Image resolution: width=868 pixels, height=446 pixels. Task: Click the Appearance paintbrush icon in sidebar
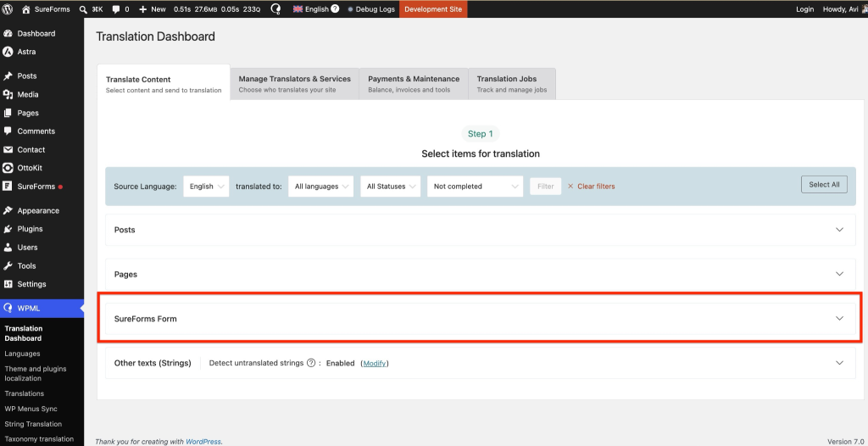click(8, 210)
